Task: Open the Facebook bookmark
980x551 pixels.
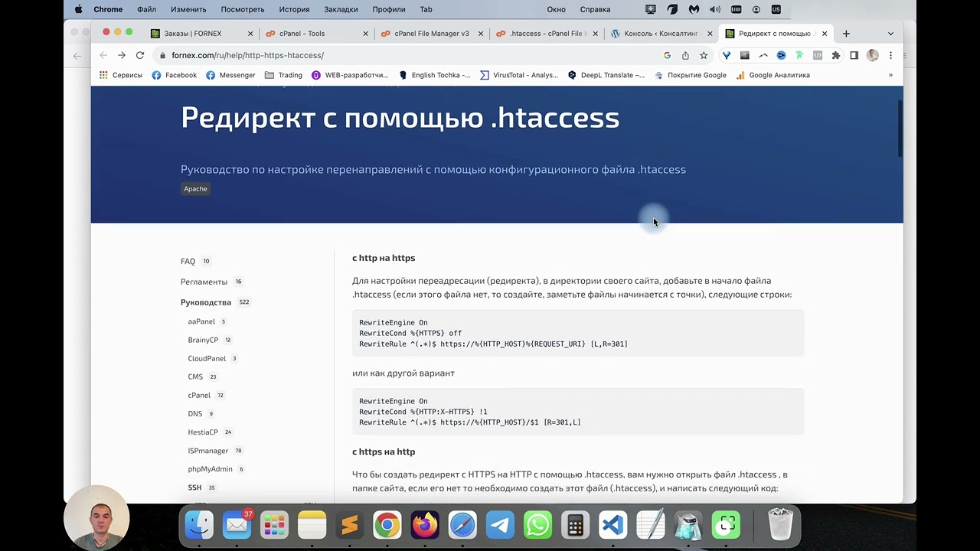Action: click(x=174, y=75)
